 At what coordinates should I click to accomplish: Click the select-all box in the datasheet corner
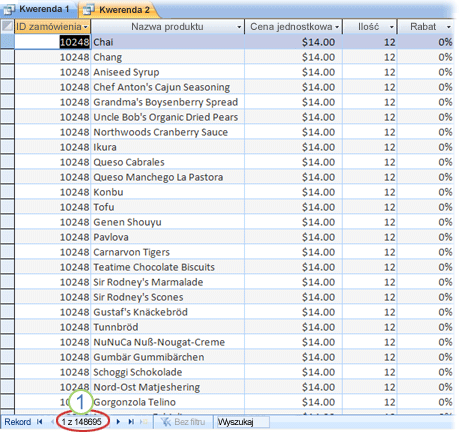point(7,26)
